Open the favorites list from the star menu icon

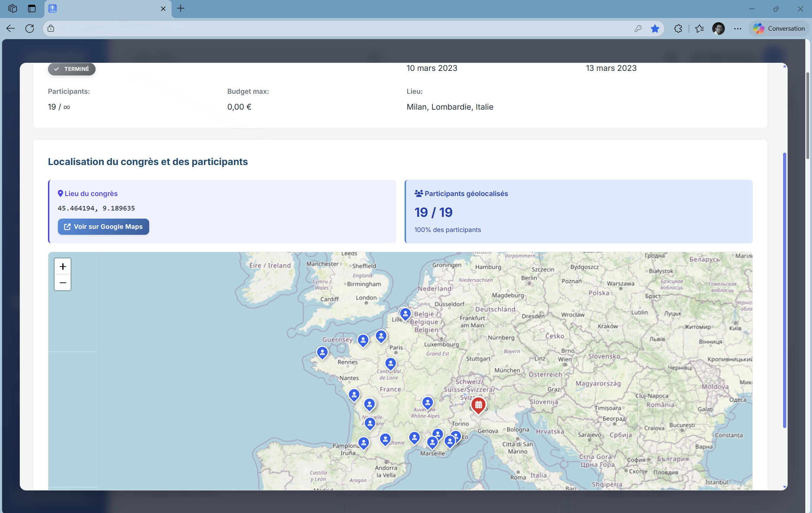(699, 28)
